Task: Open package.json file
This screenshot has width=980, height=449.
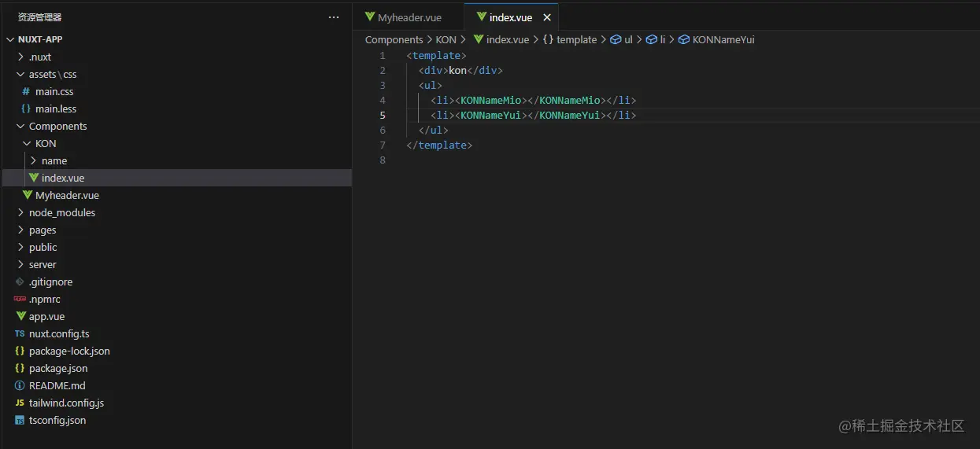Action: coord(58,368)
